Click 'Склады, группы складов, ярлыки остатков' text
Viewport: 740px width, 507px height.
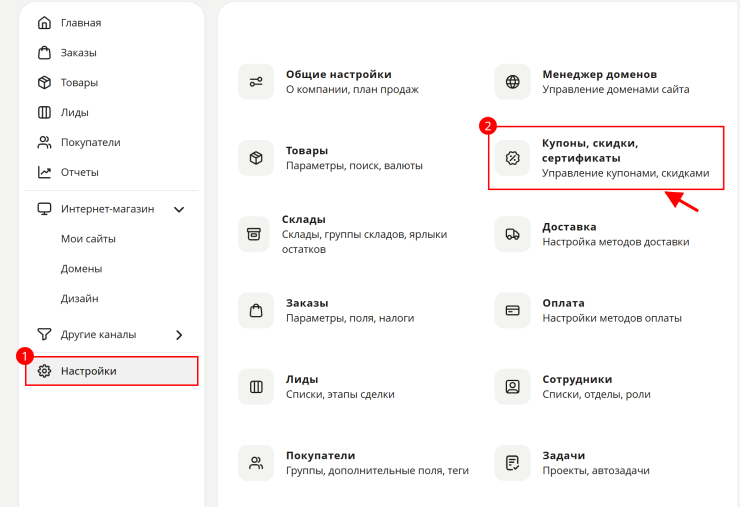[x=364, y=242]
